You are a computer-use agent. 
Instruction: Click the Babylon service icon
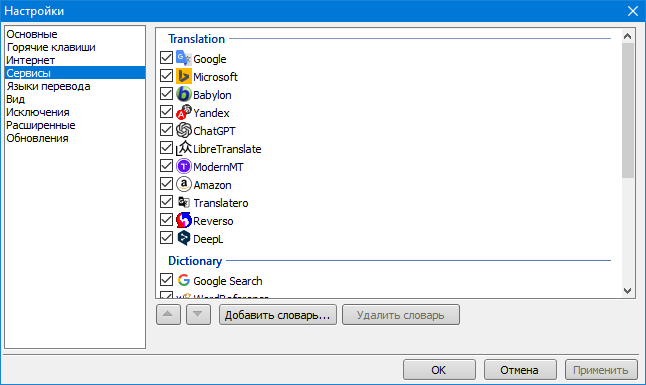click(184, 94)
